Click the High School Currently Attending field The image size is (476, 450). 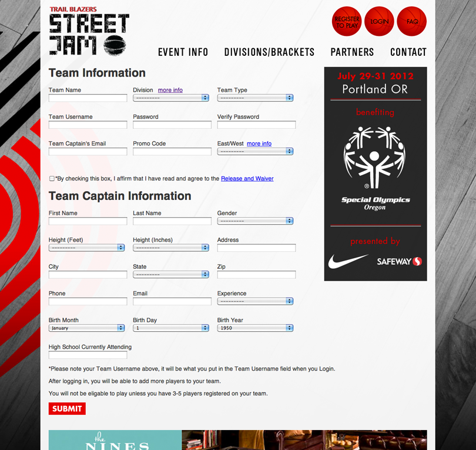pos(88,355)
